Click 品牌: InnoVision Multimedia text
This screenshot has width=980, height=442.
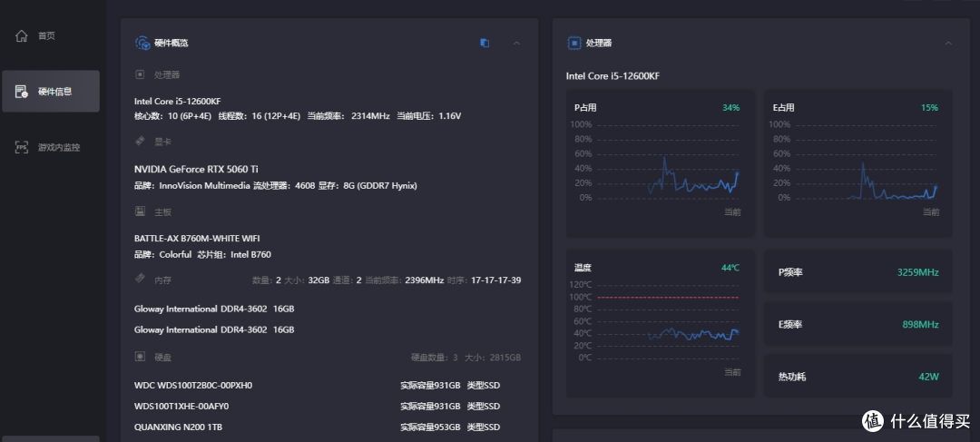(x=191, y=186)
